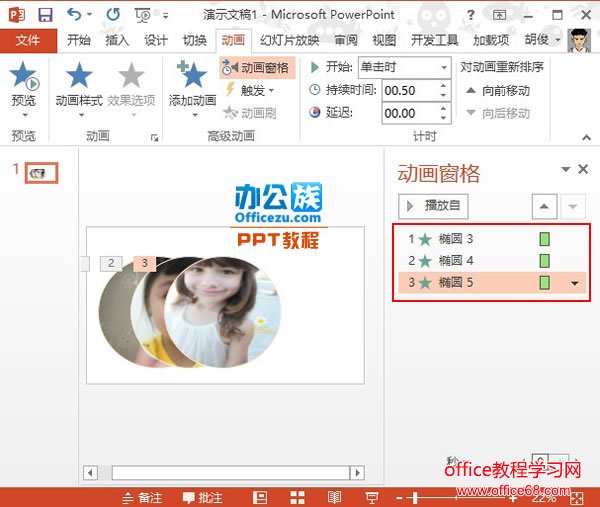Viewport: 600px width, 507px height.
Task: Redo using the repeat arrow icon
Action: pyautogui.click(x=113, y=15)
